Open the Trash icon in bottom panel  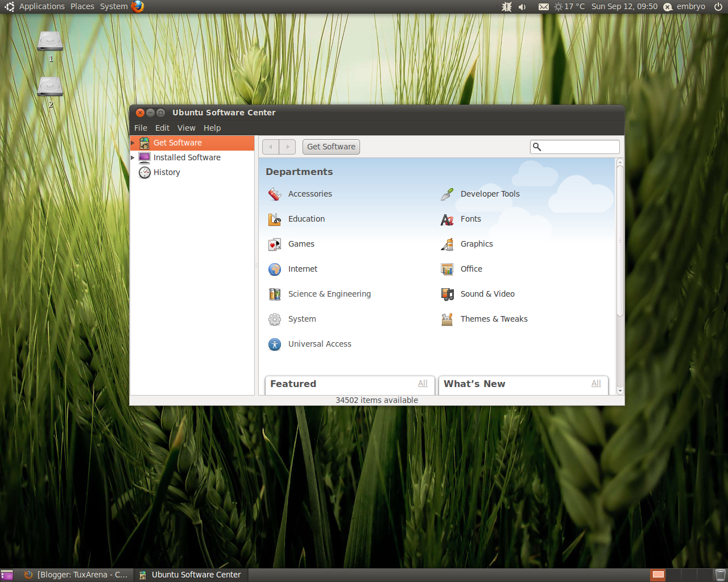click(720, 575)
